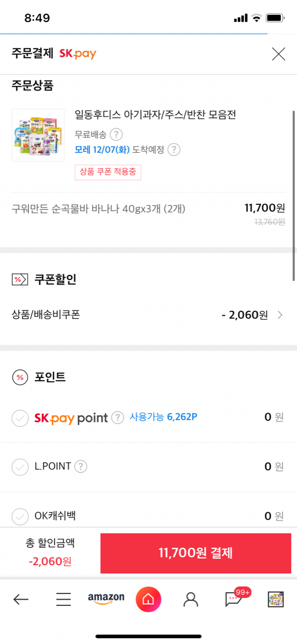
Task: Tap the SK pay point help icon
Action: tap(118, 417)
